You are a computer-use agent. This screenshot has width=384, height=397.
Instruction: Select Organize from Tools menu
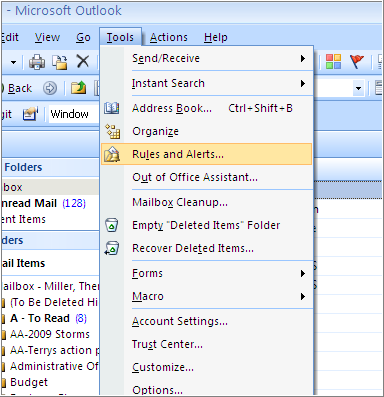[206, 131]
